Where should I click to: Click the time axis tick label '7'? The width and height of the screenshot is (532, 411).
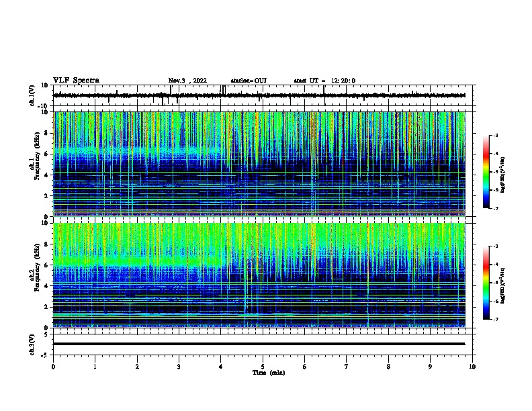pyautogui.click(x=347, y=367)
